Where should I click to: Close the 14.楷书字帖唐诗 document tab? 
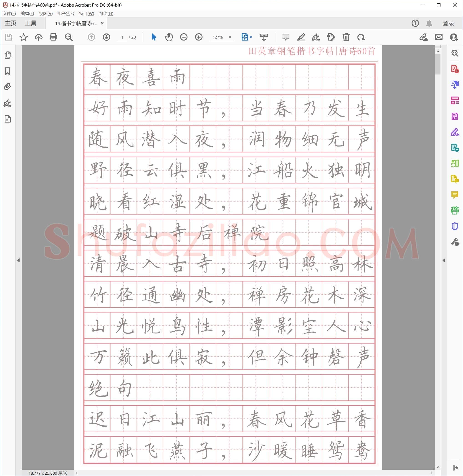click(x=102, y=23)
